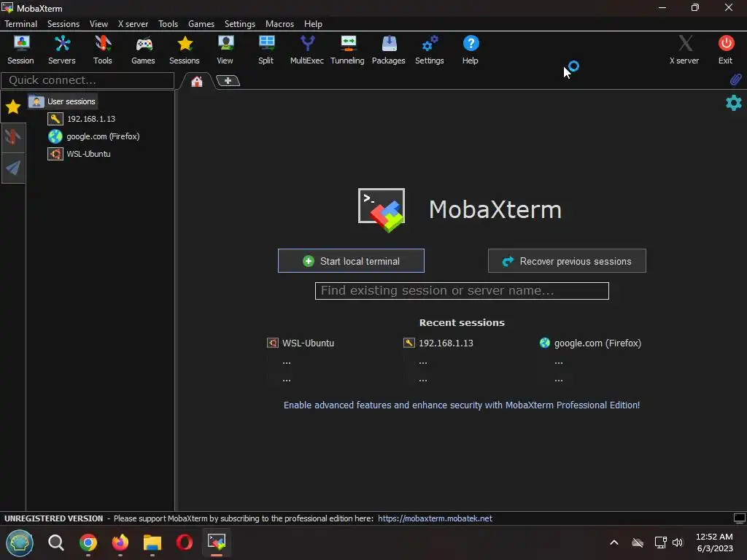Select the macros paper plane sidebar tab
The image size is (747, 560).
[13, 168]
